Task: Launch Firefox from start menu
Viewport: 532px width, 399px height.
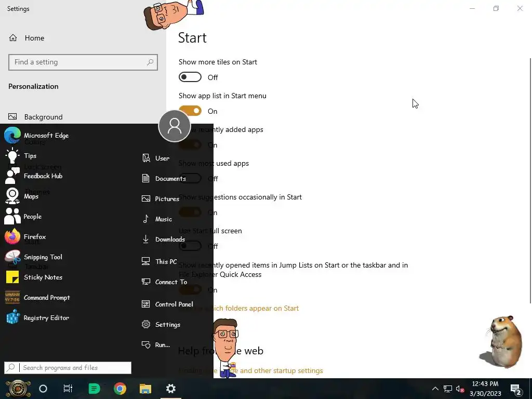Action: pos(25,236)
